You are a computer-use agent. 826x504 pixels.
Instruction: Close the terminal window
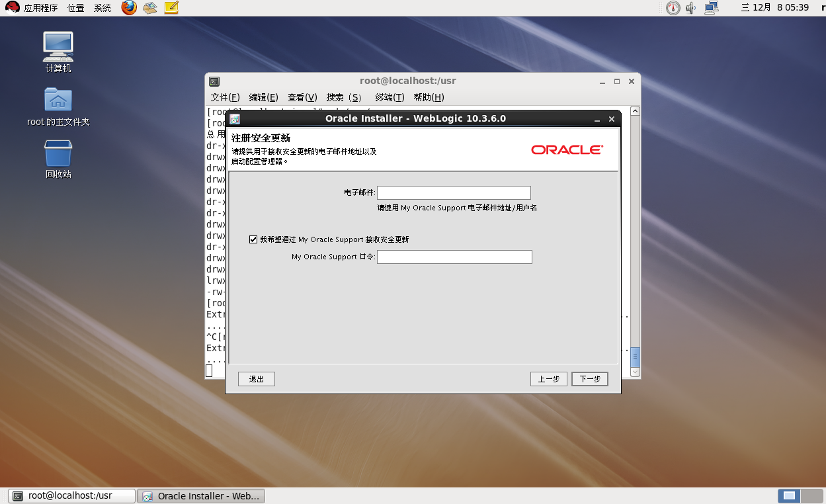coord(632,81)
